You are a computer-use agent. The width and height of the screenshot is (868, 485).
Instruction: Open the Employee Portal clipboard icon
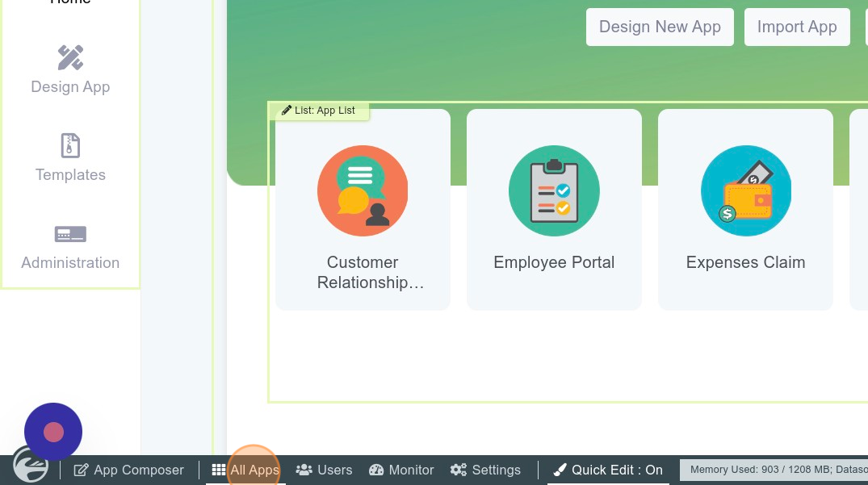[x=554, y=190]
